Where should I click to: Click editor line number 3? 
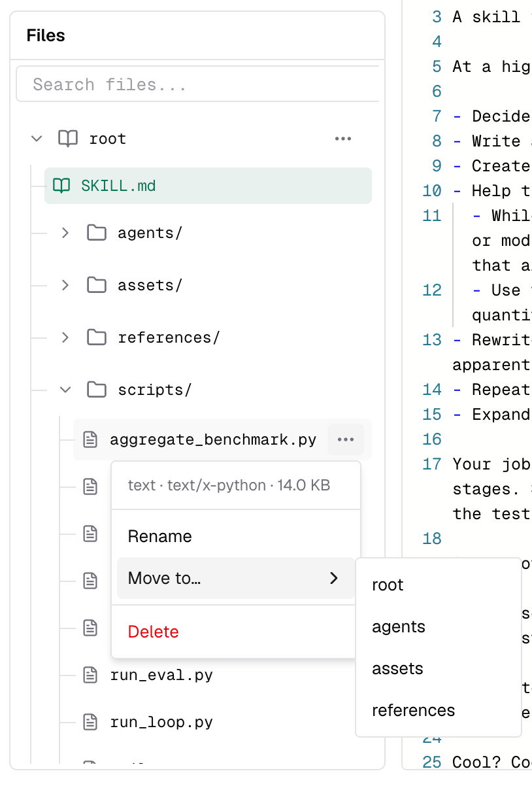pos(437,16)
